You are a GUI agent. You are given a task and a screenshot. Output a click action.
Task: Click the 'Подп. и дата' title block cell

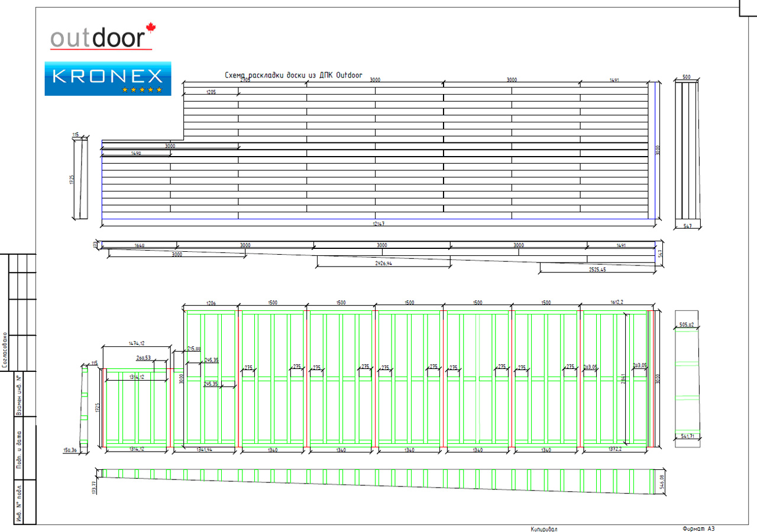click(19, 449)
